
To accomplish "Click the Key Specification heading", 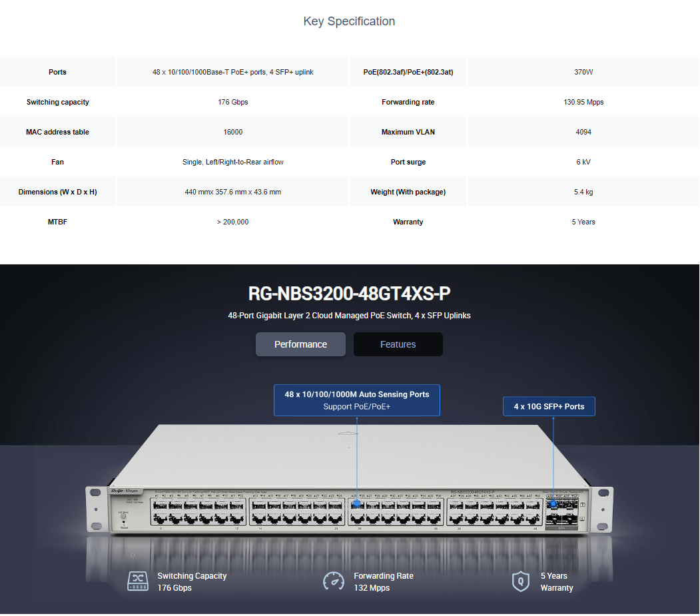I will 349,21.
